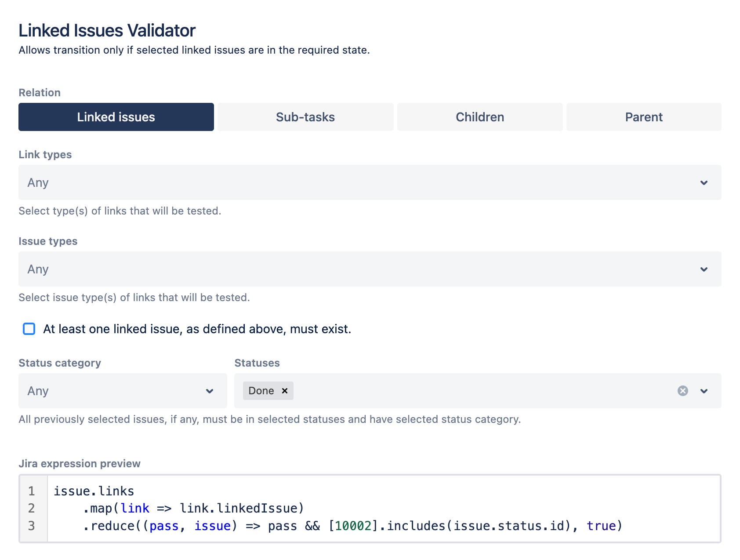Remove the Done status chip
The height and width of the screenshot is (560, 740).
click(284, 391)
